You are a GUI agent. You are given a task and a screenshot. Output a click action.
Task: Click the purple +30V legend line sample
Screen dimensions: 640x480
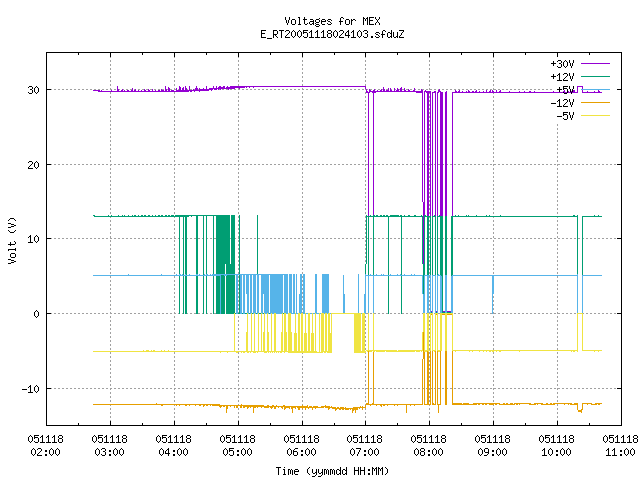[595, 64]
